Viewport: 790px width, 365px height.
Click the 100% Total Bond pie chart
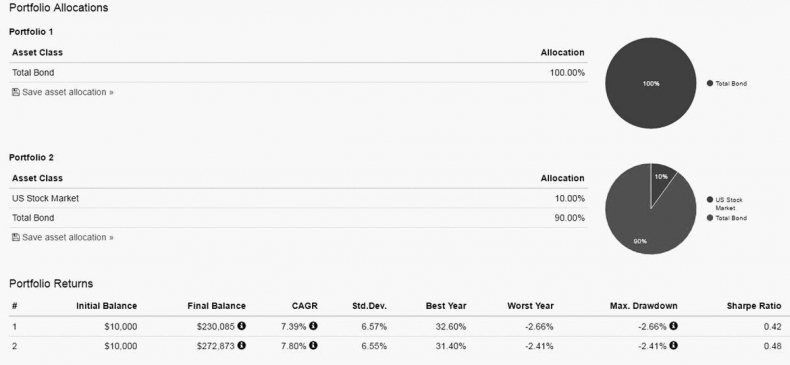[650, 83]
